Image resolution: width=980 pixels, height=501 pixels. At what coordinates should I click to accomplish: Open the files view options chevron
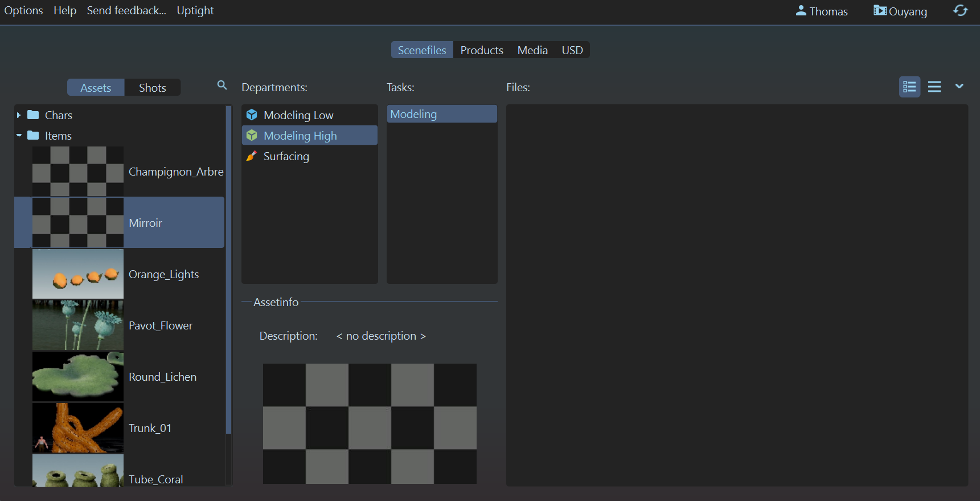pyautogui.click(x=960, y=86)
